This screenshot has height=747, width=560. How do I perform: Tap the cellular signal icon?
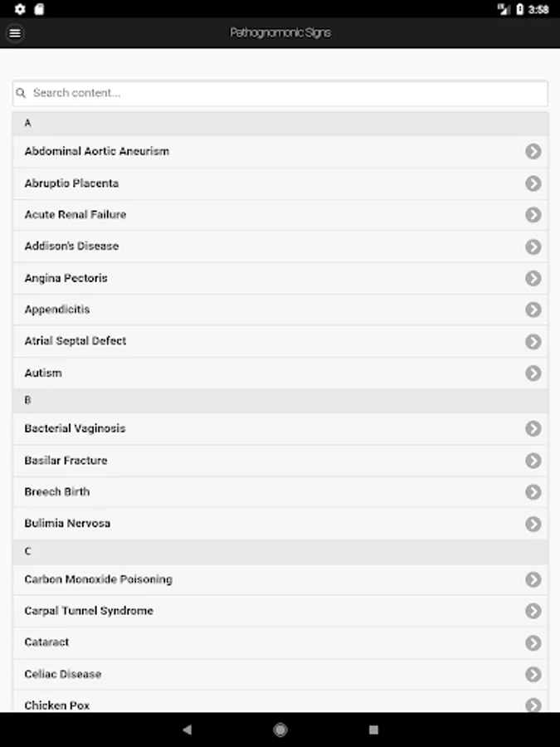(505, 7)
